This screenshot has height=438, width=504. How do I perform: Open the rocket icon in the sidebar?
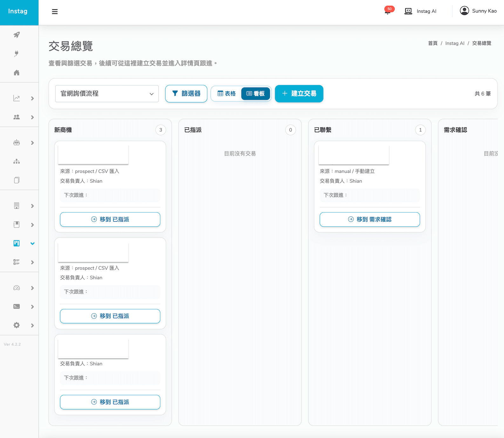click(17, 35)
